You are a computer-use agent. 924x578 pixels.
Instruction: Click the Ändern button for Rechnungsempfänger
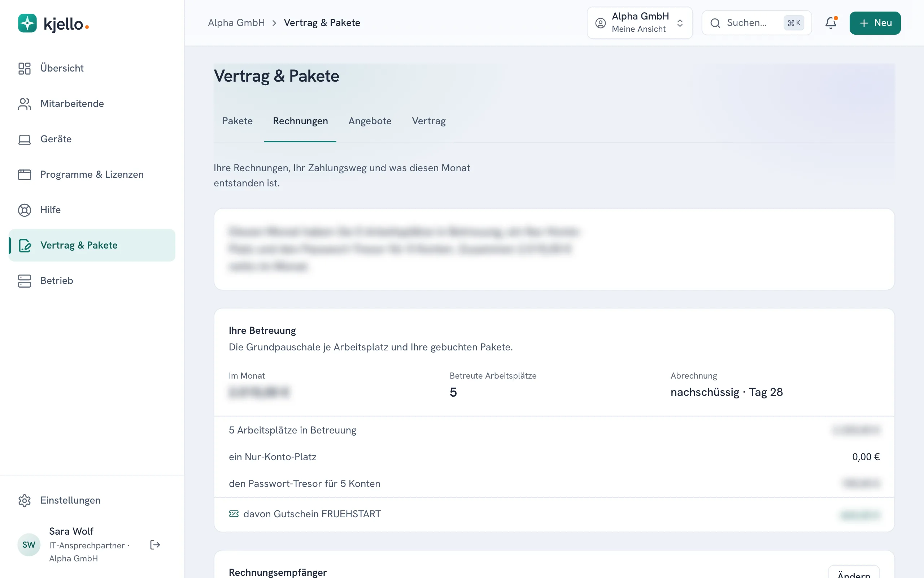tap(854, 573)
